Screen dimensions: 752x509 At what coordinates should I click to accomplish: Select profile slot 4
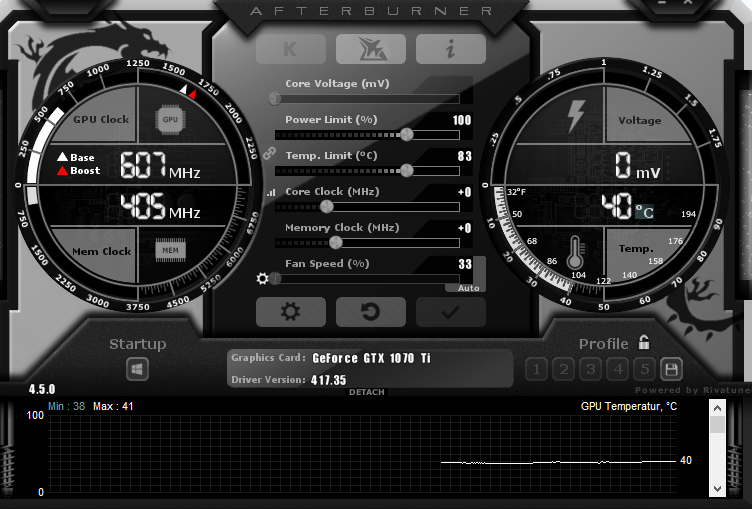618,369
